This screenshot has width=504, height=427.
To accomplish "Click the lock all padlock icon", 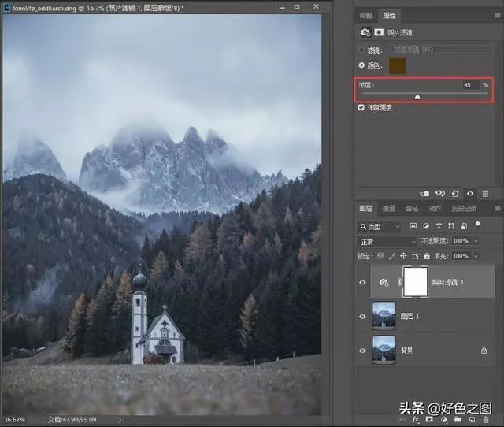I will pos(426,256).
